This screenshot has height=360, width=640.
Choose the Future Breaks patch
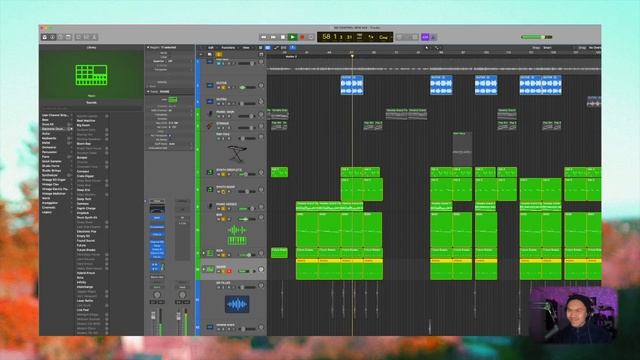[x=86, y=250]
